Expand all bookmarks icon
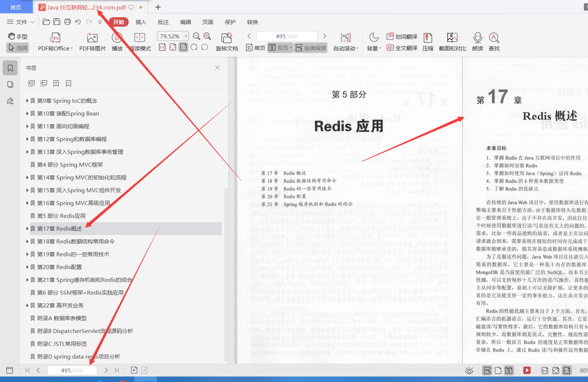The image size is (588, 382). [x=31, y=83]
